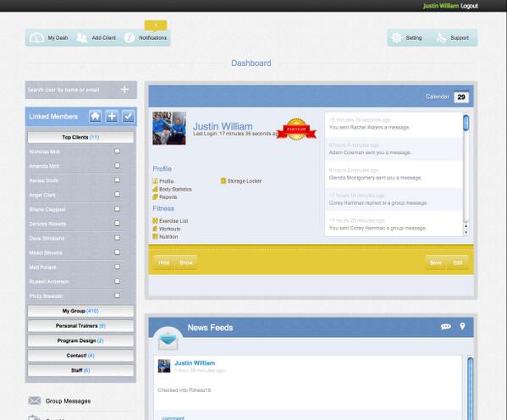Expand the Contact! (4) group

pos(80,356)
